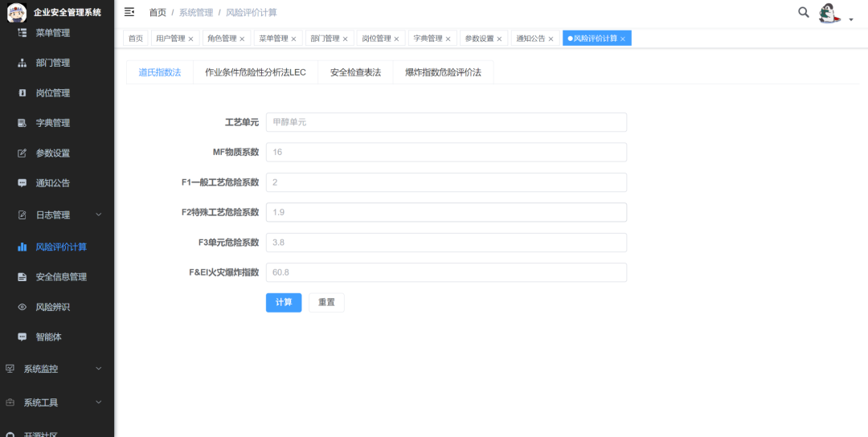Close the 用户管理 tab
Image resolution: width=868 pixels, height=437 pixels.
(191, 39)
